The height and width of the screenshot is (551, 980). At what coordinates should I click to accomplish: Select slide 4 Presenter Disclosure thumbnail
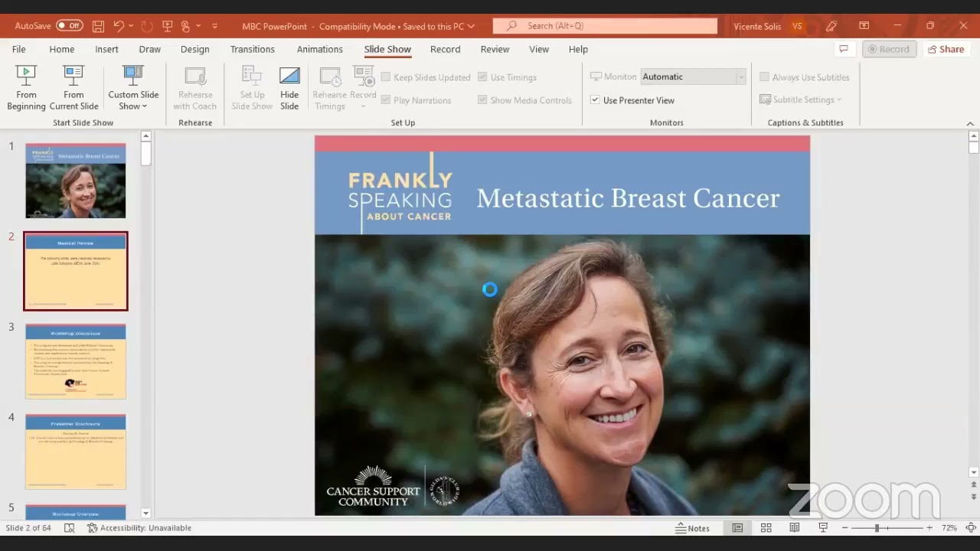pyautogui.click(x=75, y=452)
